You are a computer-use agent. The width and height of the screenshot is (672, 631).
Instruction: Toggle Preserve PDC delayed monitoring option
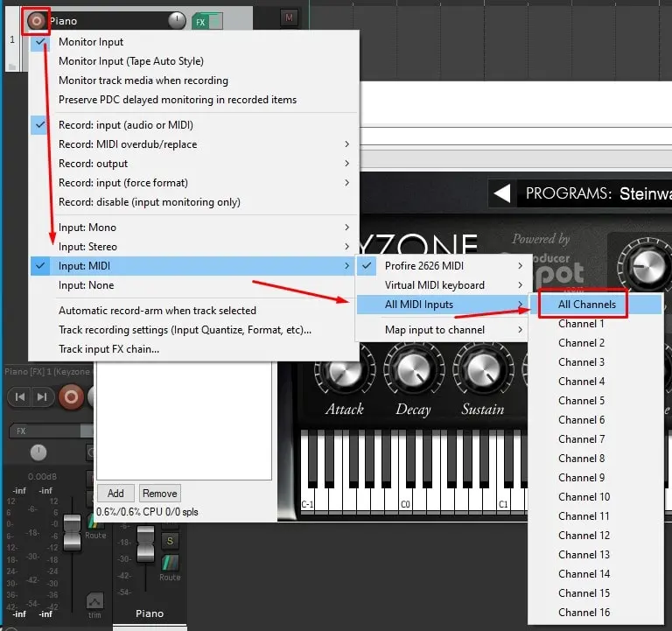[x=193, y=100]
